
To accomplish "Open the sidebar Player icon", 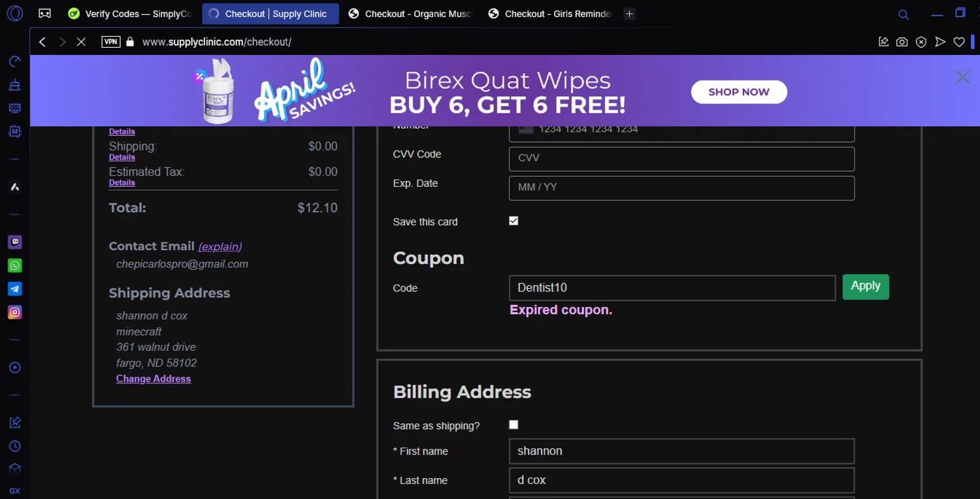I will tap(15, 368).
